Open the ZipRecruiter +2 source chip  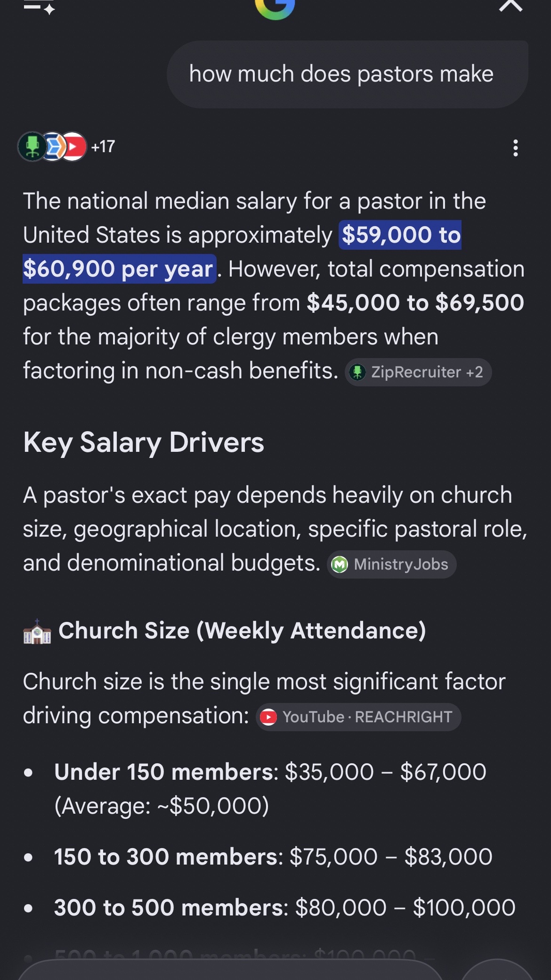(418, 372)
